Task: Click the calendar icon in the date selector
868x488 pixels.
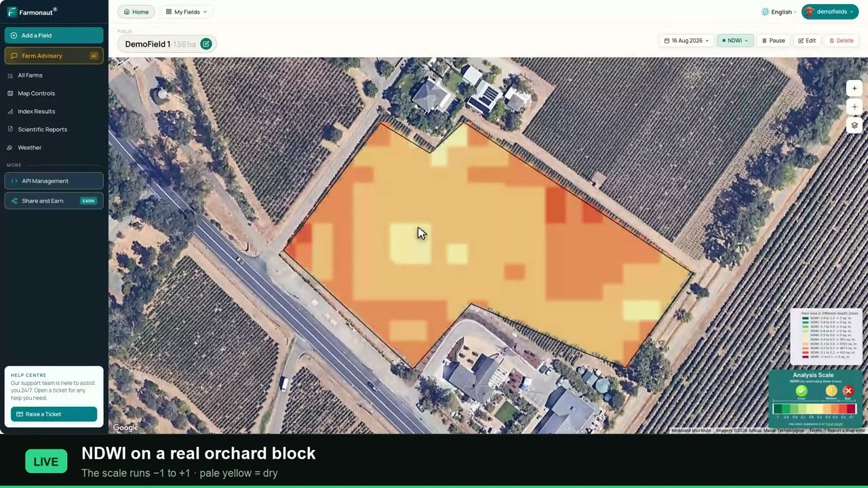Action: [667, 41]
